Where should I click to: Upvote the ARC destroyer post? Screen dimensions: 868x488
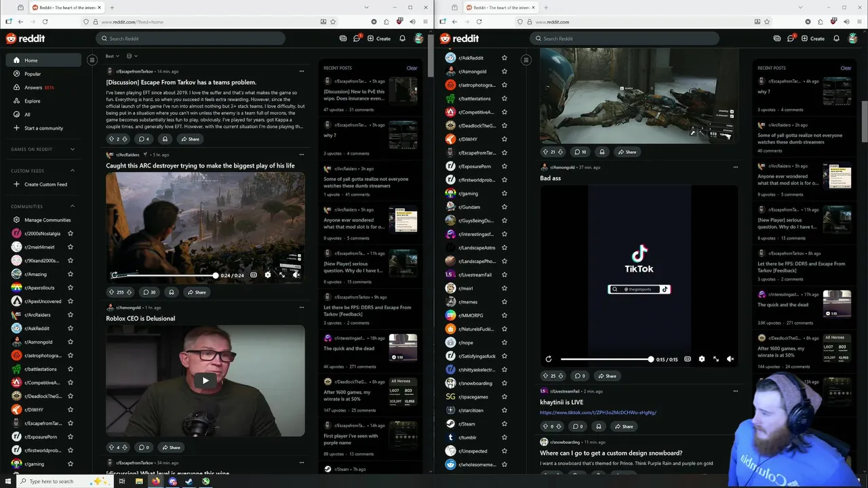112,292
